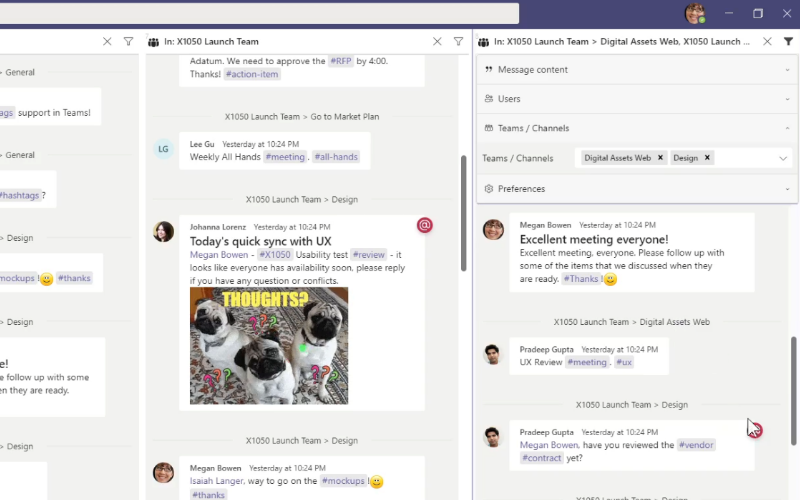Click the red @ mention badge on Johanna's message
The height and width of the screenshot is (500, 800).
[425, 225]
